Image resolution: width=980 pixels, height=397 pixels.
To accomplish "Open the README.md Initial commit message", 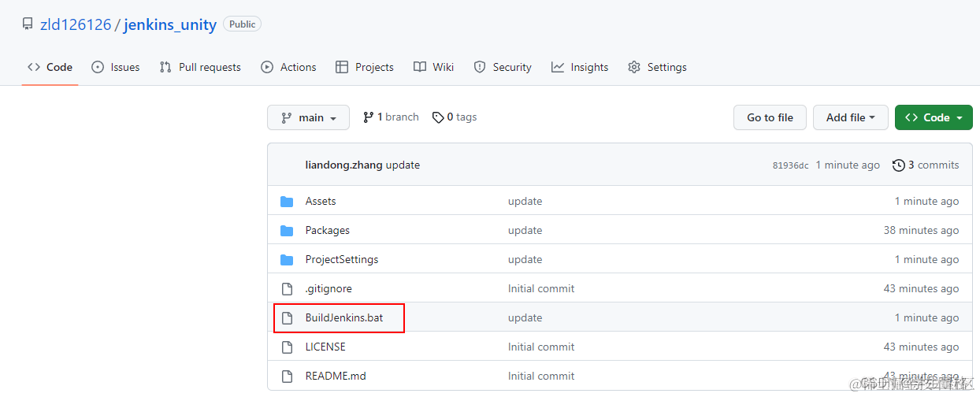I will (x=541, y=376).
